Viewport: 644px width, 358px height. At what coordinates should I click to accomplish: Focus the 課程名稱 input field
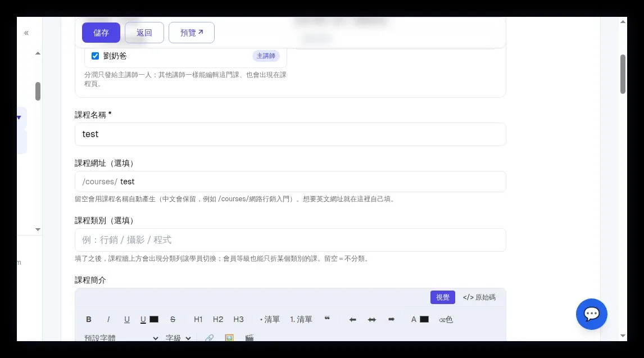pos(291,134)
